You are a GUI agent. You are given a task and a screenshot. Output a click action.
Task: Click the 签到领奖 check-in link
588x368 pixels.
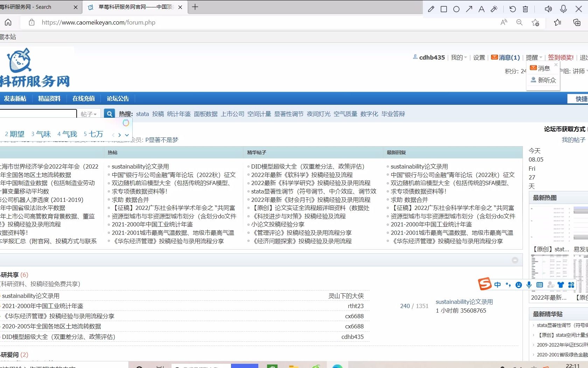coord(561,57)
